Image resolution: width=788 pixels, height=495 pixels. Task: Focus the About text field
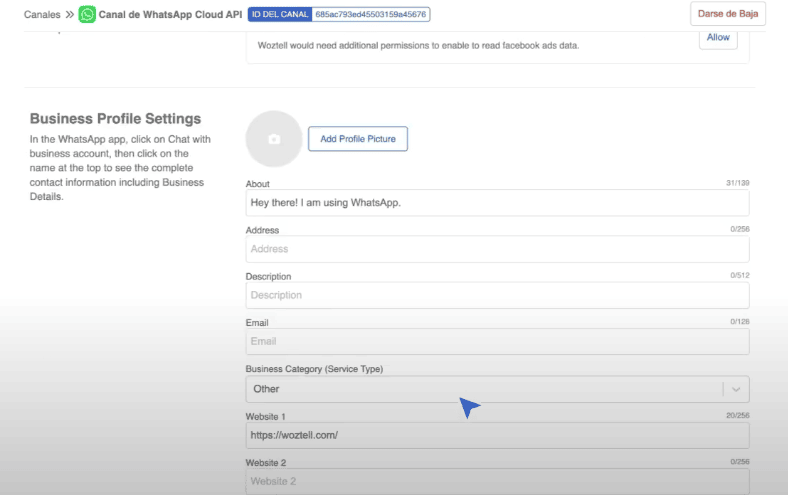(x=497, y=203)
